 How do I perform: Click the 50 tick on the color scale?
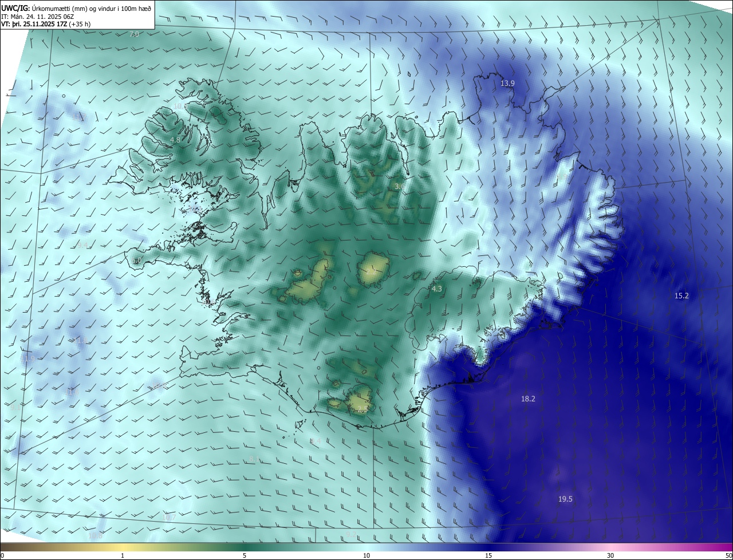click(x=728, y=555)
